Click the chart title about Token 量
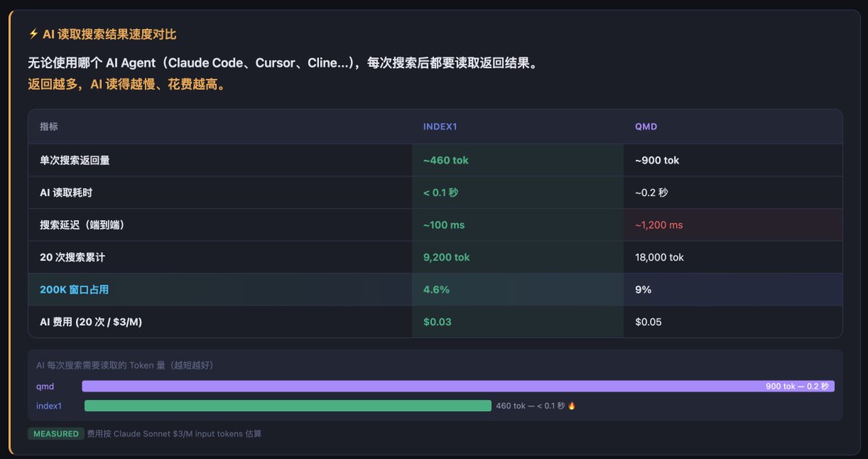 [x=124, y=366]
